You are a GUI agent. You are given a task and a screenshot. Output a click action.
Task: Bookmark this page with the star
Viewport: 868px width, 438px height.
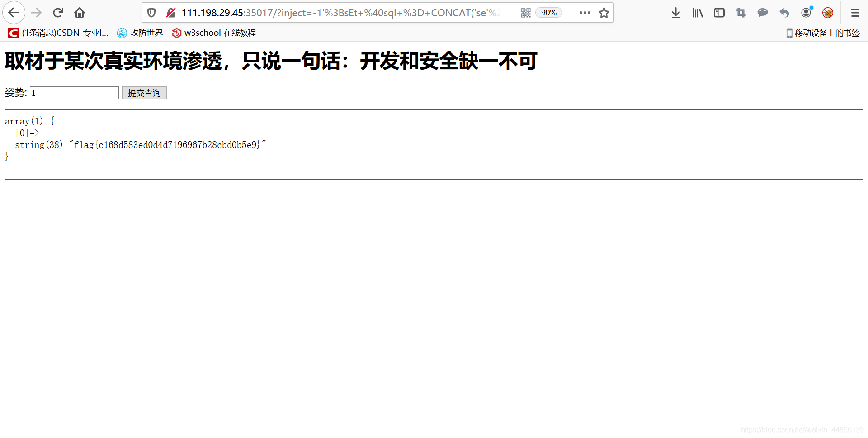click(x=604, y=13)
